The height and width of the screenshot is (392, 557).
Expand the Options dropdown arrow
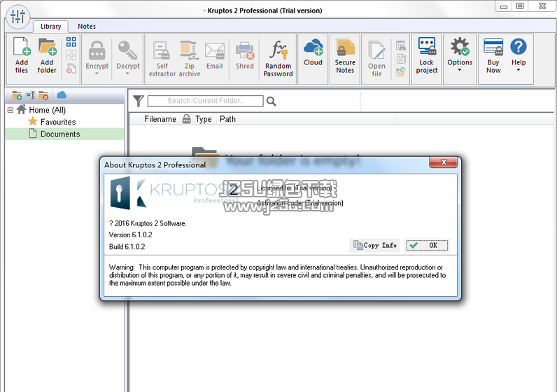click(460, 70)
